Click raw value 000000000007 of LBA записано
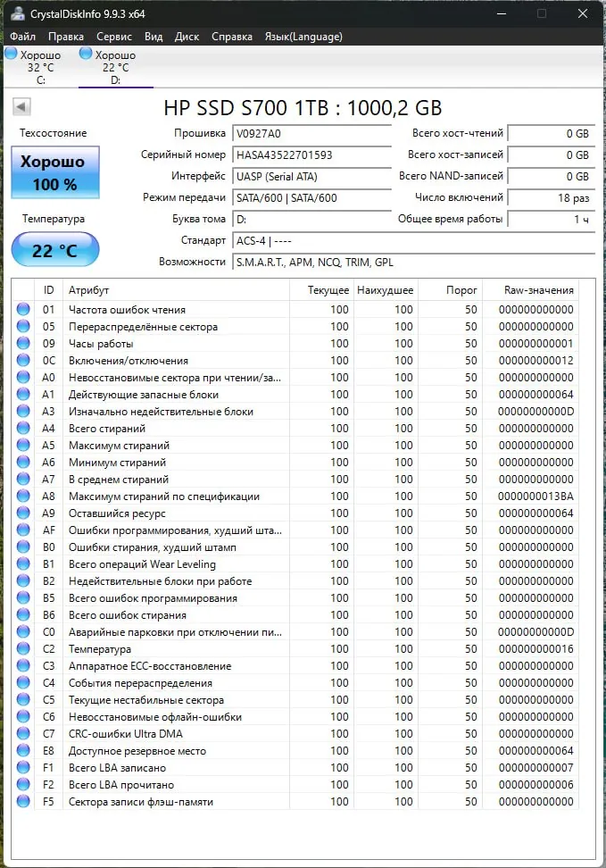The image size is (606, 868). click(x=535, y=768)
